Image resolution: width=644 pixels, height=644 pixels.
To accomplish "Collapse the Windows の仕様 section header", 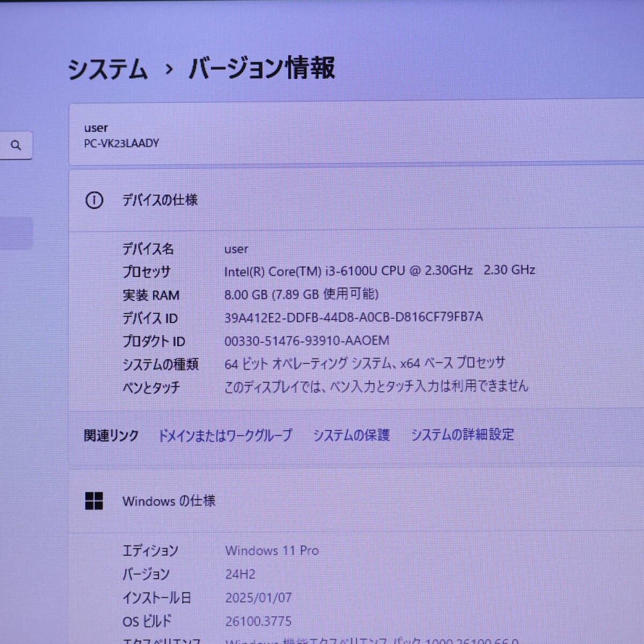I will [x=356, y=501].
